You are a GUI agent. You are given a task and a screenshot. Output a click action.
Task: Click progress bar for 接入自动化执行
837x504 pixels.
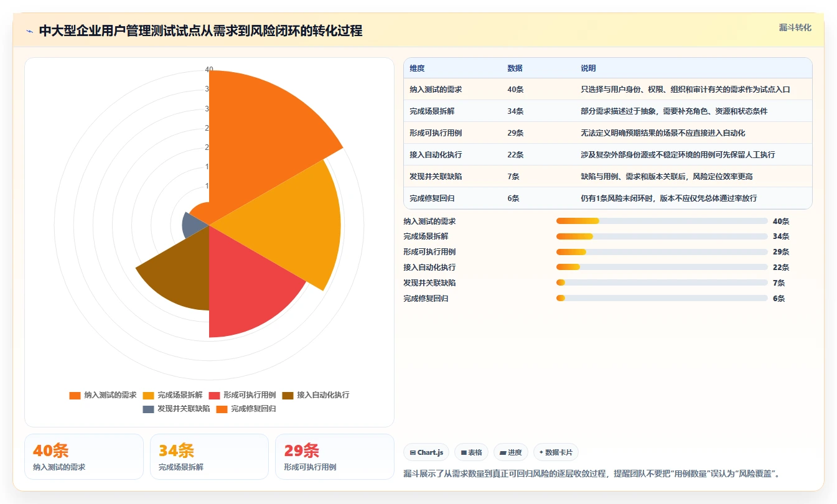point(662,268)
